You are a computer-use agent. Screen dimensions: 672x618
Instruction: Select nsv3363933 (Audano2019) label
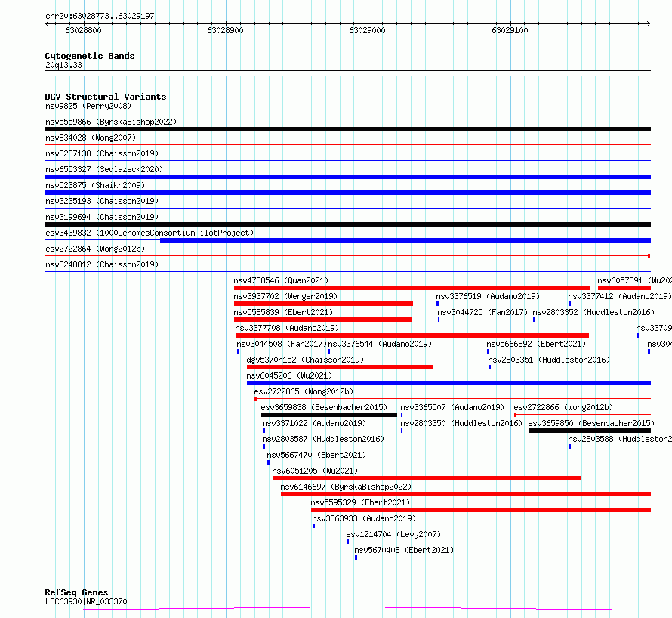click(364, 518)
